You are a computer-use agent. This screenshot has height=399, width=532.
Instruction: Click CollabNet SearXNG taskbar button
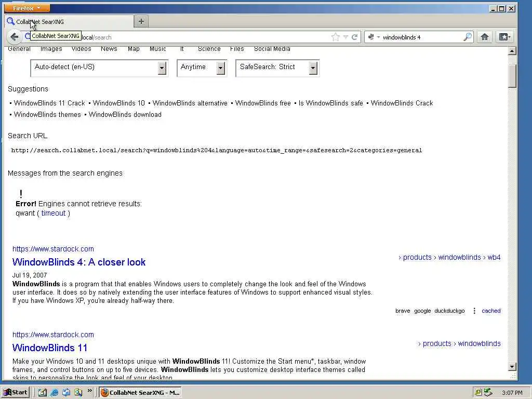pos(140,393)
